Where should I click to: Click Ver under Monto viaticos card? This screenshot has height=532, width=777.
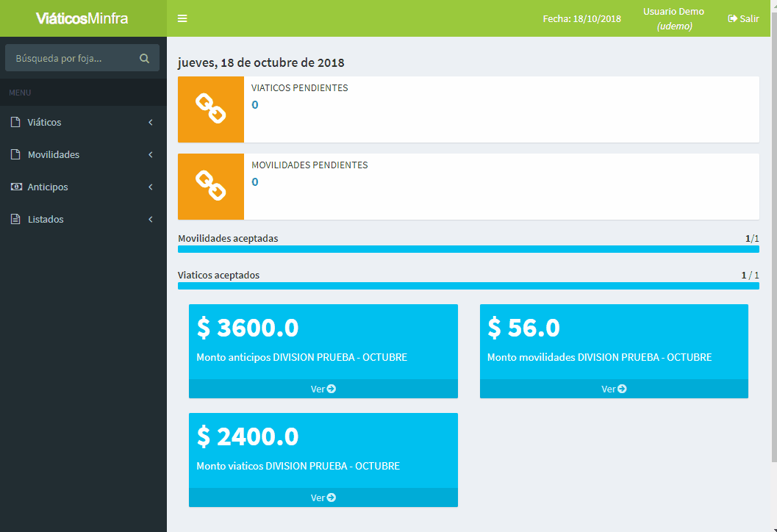(x=323, y=497)
